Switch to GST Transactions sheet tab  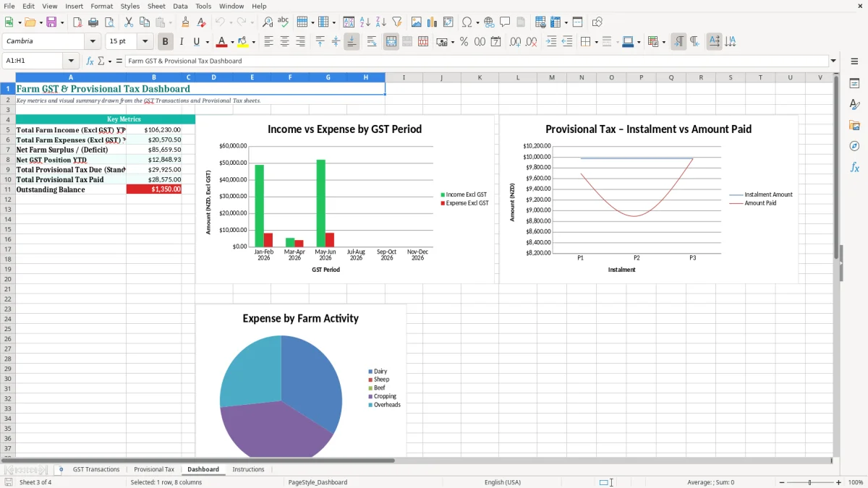(96, 469)
